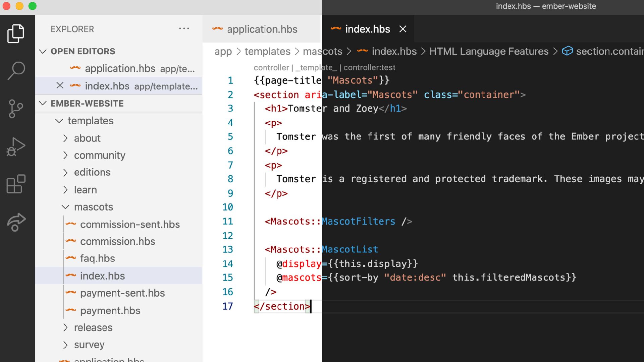Open the Search view in activity bar

(16, 71)
